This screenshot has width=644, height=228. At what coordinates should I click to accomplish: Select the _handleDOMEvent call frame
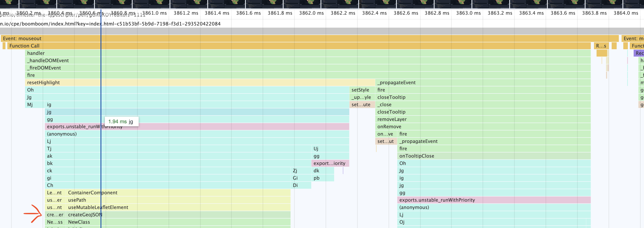point(308,61)
